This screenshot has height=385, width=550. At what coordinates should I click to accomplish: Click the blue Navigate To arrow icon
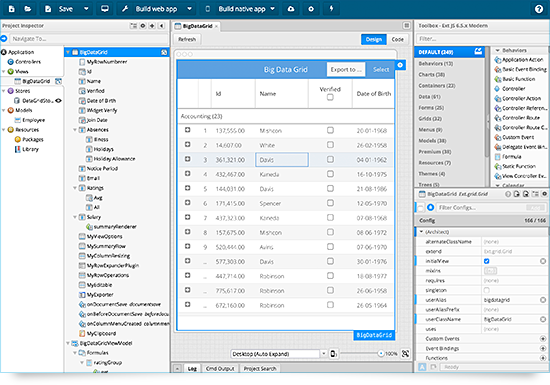click(4, 38)
